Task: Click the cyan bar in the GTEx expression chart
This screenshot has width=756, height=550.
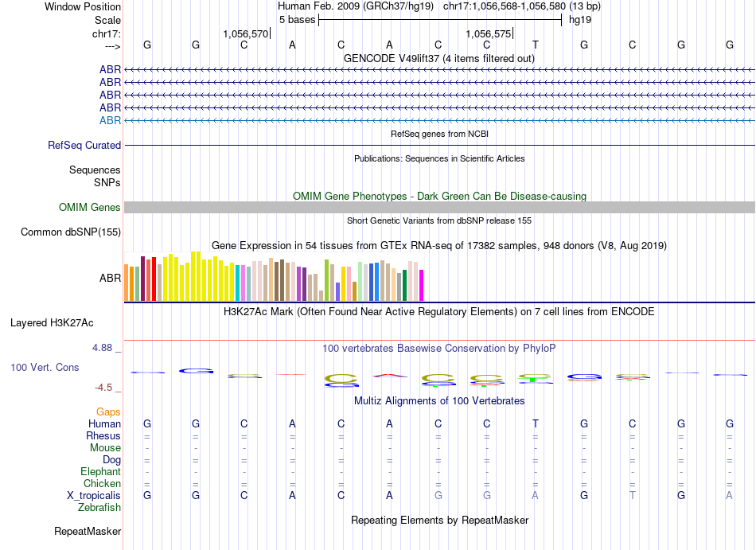Action: click(238, 283)
